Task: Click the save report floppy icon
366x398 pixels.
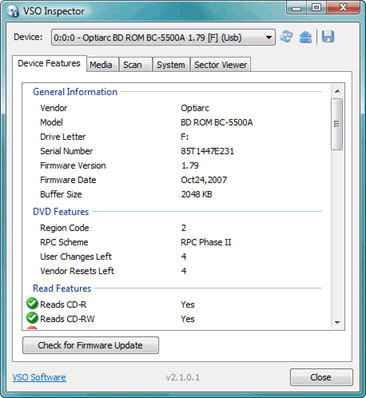Action: pyautogui.click(x=328, y=36)
